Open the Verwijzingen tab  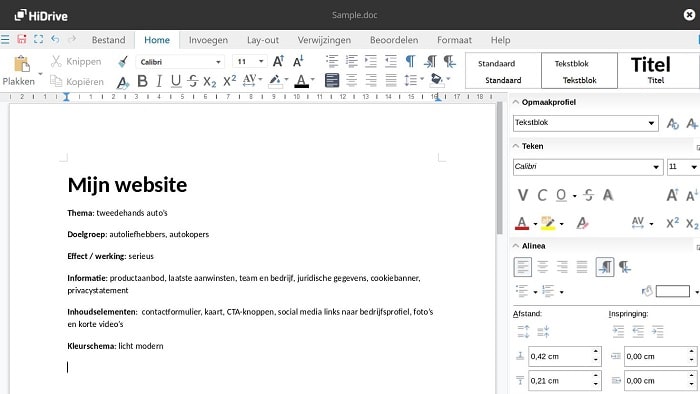tap(324, 40)
